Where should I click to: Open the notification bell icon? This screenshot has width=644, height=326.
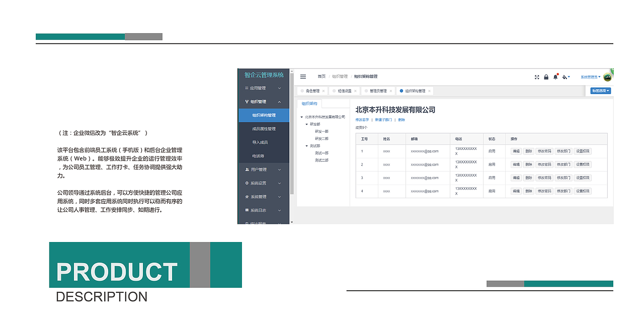[555, 77]
